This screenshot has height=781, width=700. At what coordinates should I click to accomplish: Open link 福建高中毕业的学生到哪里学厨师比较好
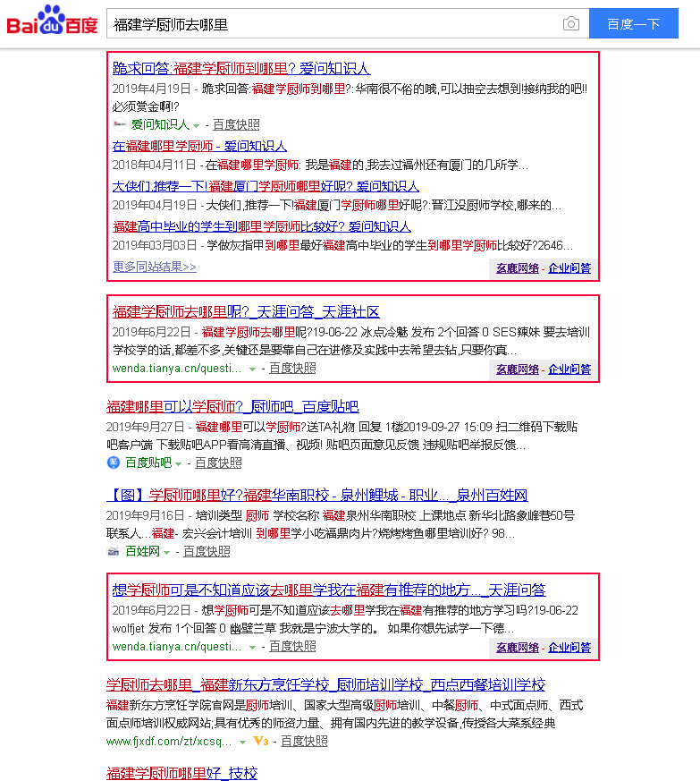(x=262, y=226)
